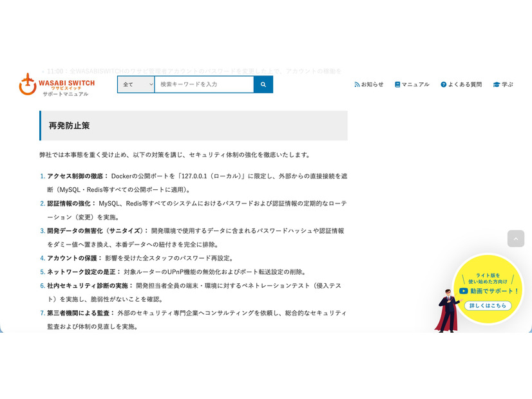This screenshot has width=532, height=399.
Task: Open よくある質問 FAQ menu
Action: tap(461, 84)
